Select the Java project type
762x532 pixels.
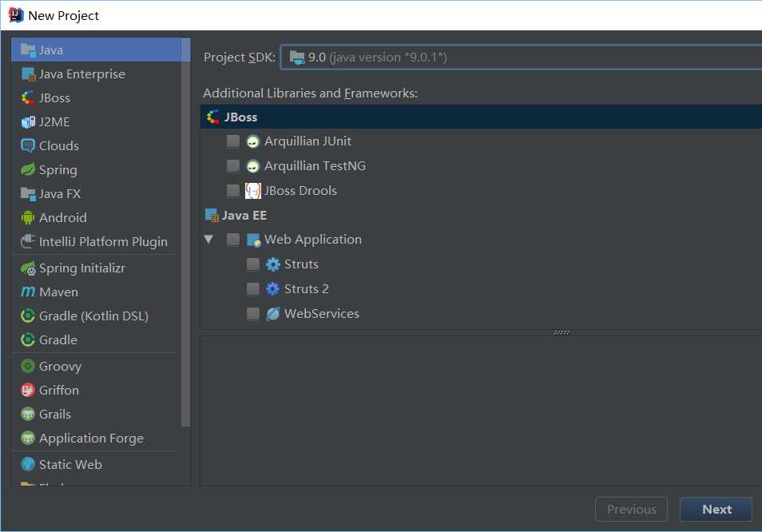click(96, 50)
